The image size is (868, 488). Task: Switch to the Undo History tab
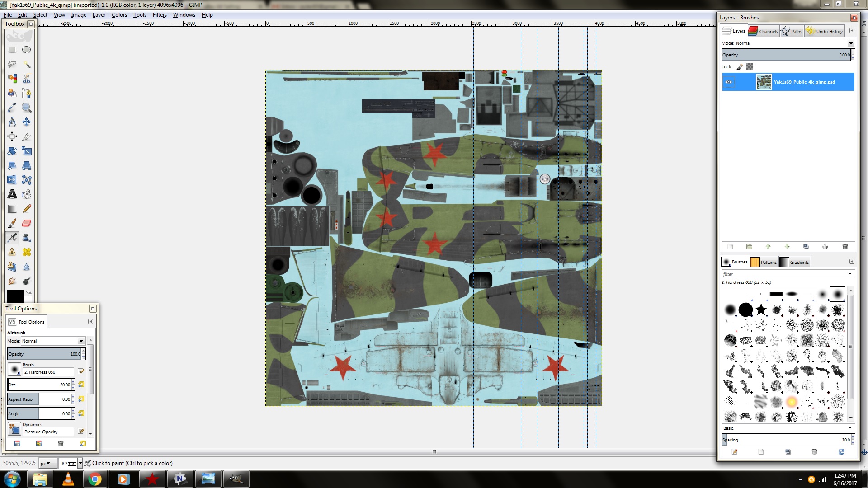coord(825,31)
